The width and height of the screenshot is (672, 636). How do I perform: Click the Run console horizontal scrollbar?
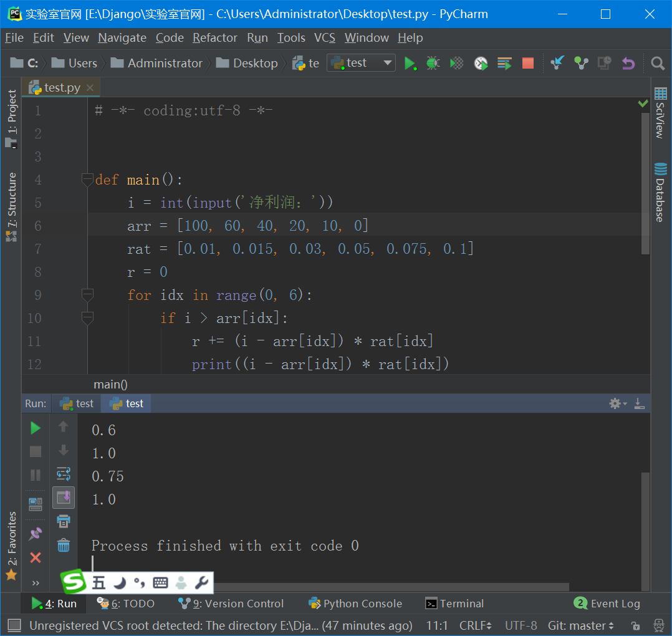coord(391,586)
